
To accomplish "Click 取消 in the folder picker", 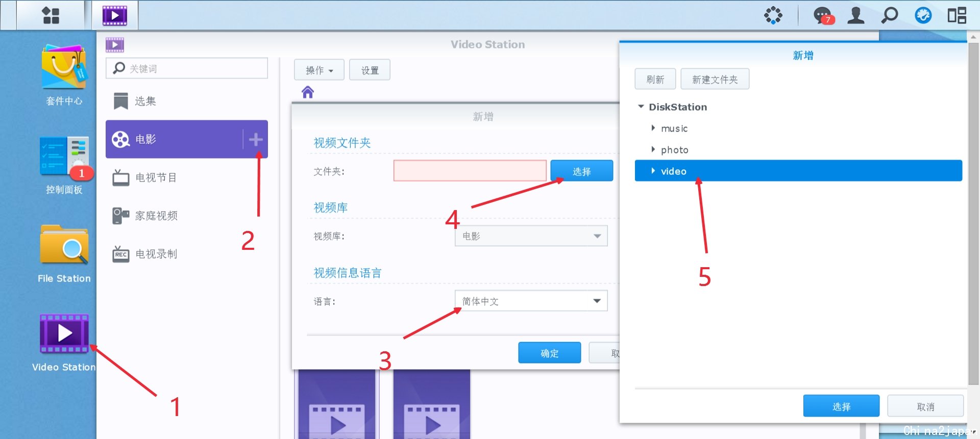I will (925, 406).
